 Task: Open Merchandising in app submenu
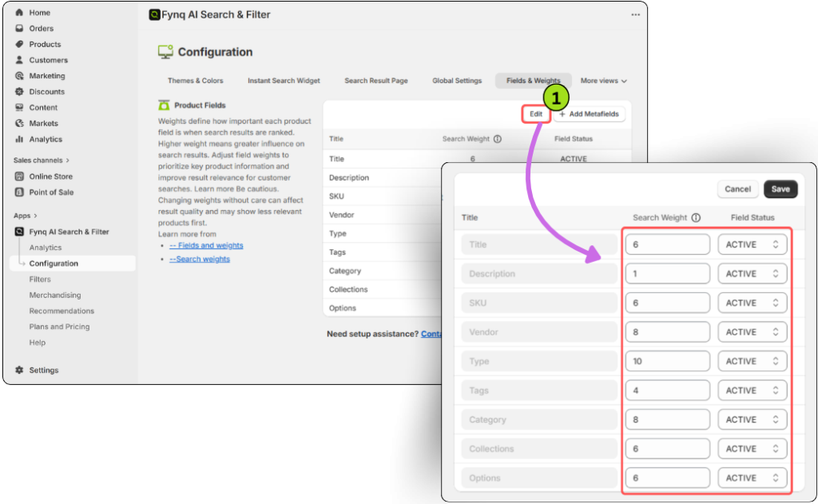55,296
